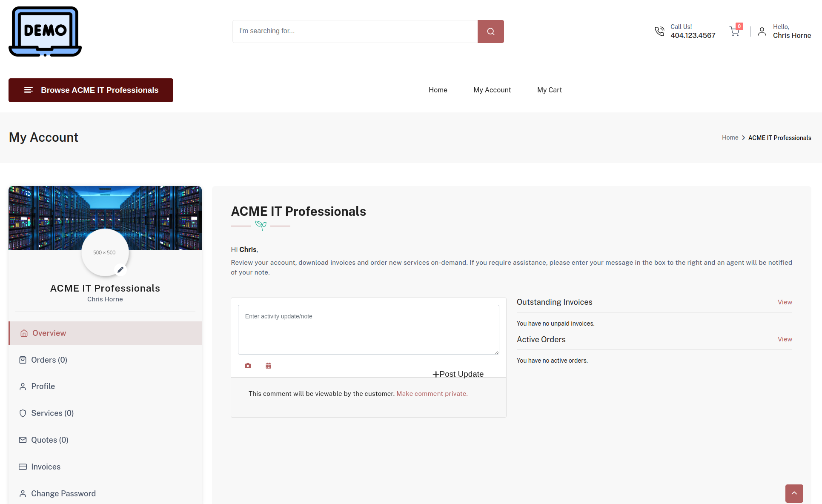This screenshot has height=504, width=822.
Task: Click ACME IT Professionals breadcrumb text
Action: [780, 138]
